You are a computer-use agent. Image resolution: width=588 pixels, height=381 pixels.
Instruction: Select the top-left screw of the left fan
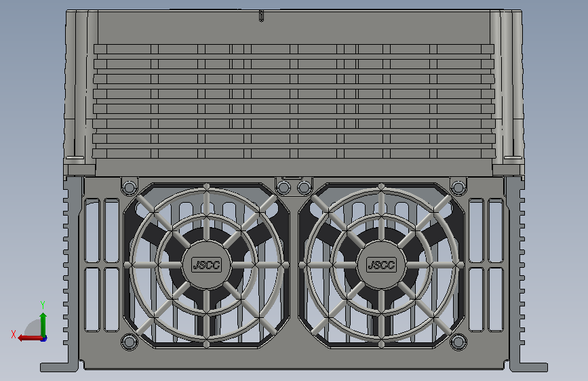click(x=129, y=187)
